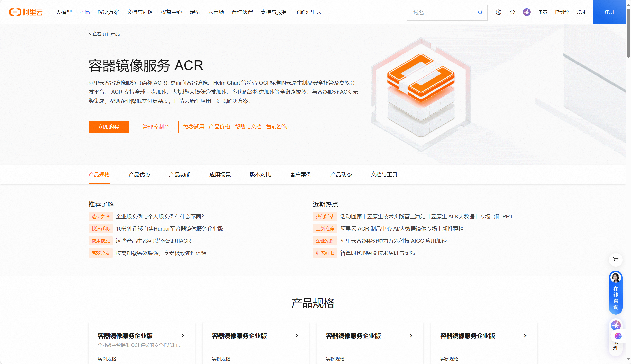Select the 产品规格 tab
Image resolution: width=631 pixels, height=364 pixels.
coord(99,175)
